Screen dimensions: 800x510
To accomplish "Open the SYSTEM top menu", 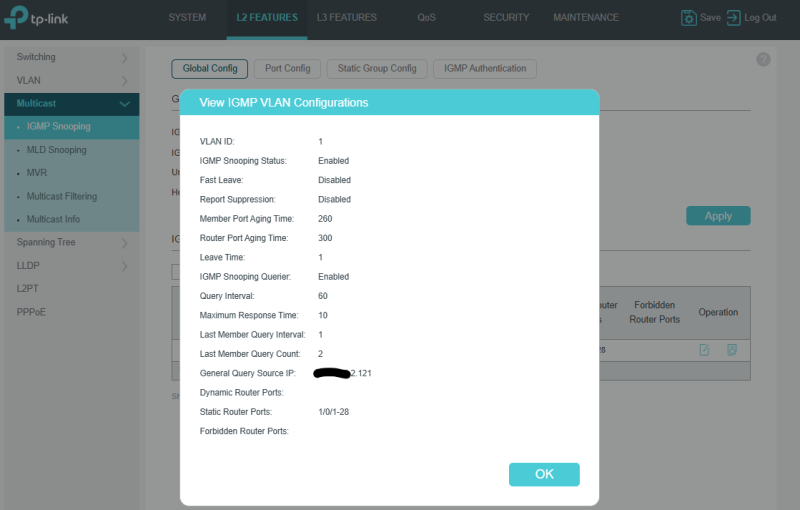I will 187,18.
